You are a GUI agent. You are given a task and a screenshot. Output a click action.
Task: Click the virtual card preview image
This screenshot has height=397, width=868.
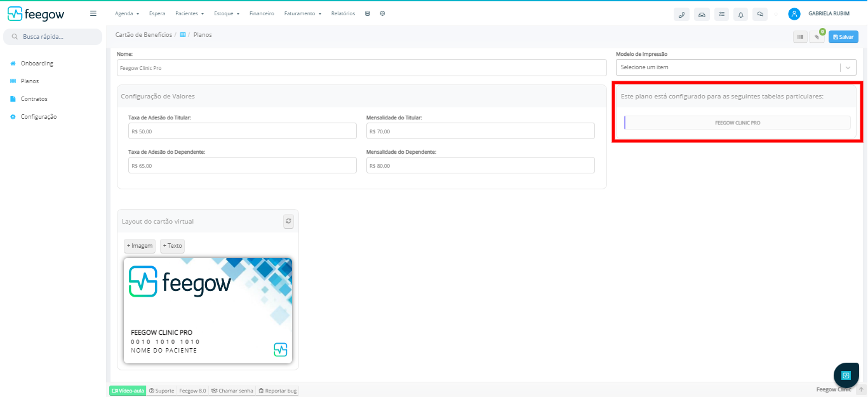pos(208,311)
